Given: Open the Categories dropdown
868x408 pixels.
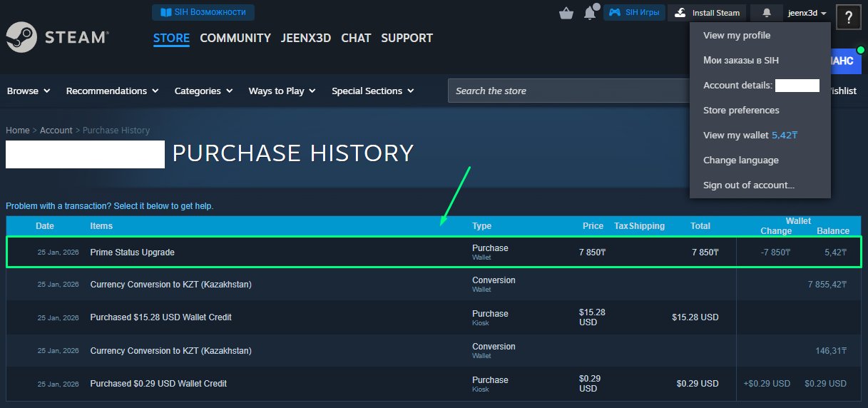Looking at the screenshot, I should (203, 91).
